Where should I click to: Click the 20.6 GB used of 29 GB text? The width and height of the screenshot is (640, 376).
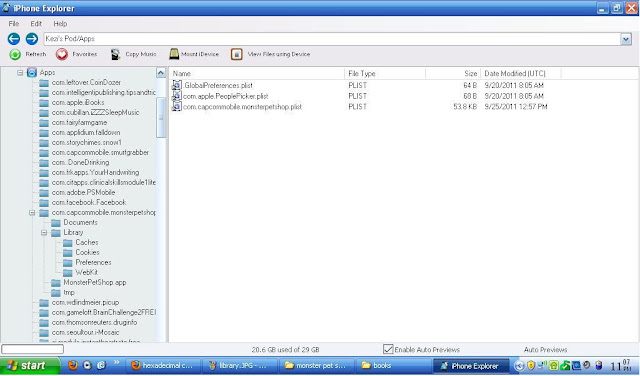tap(285, 350)
